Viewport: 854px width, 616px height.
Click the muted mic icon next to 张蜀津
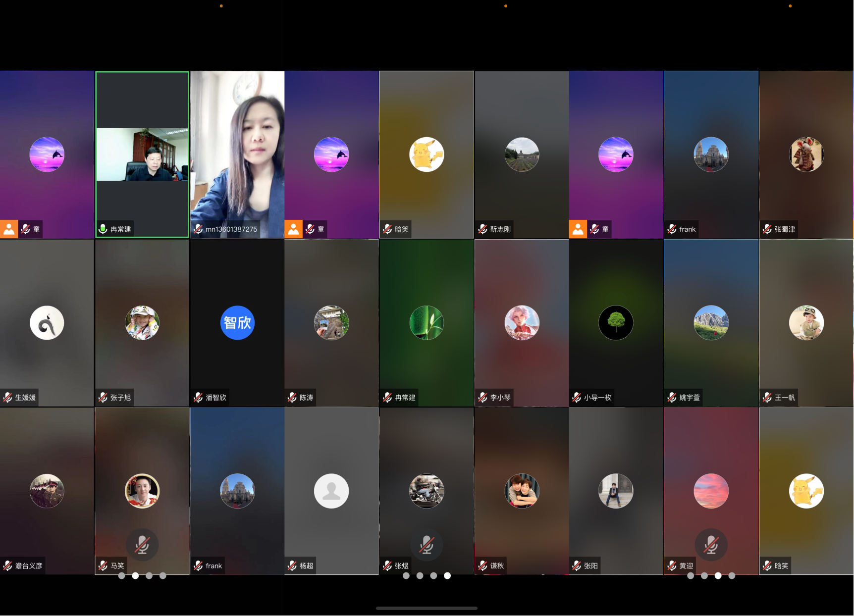pyautogui.click(x=767, y=229)
